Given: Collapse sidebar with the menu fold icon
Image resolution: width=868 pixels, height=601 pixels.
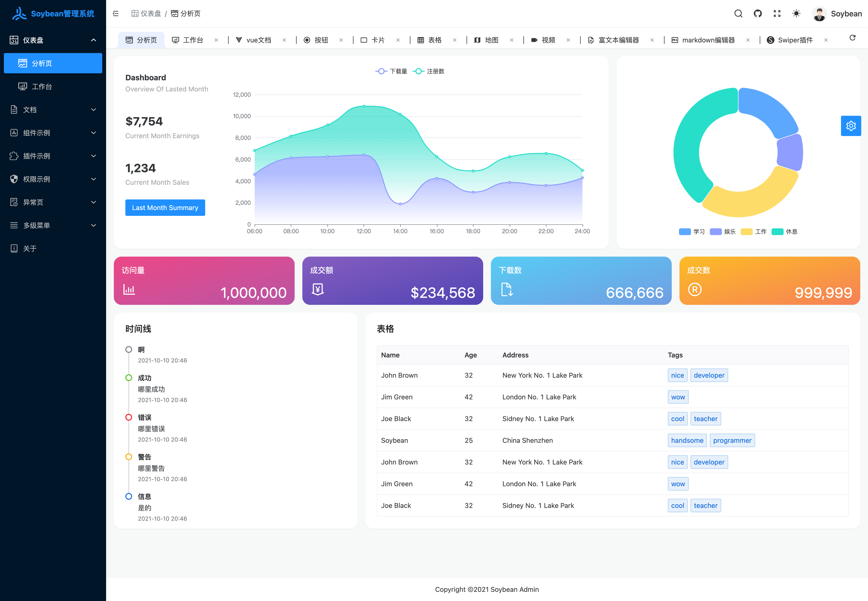Looking at the screenshot, I should point(115,14).
